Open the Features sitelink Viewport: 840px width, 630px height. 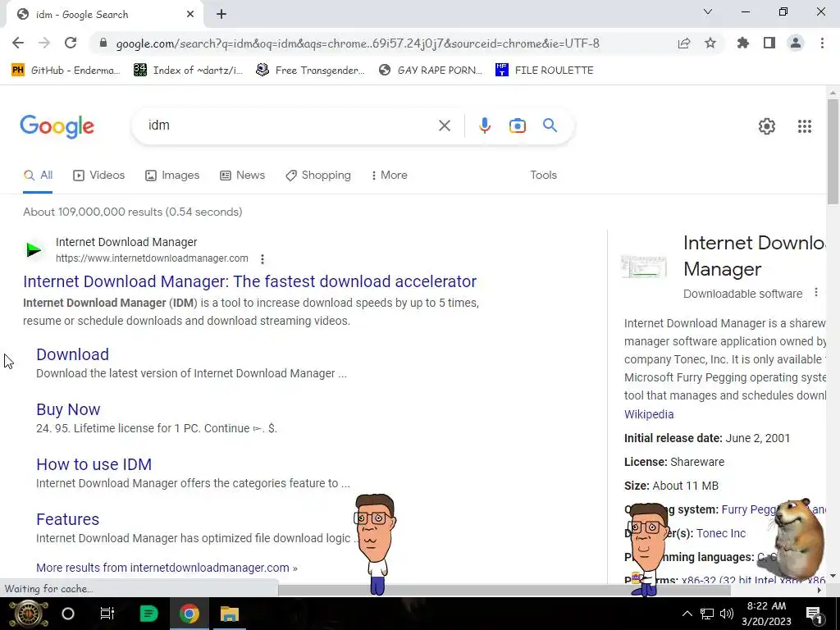point(67,519)
